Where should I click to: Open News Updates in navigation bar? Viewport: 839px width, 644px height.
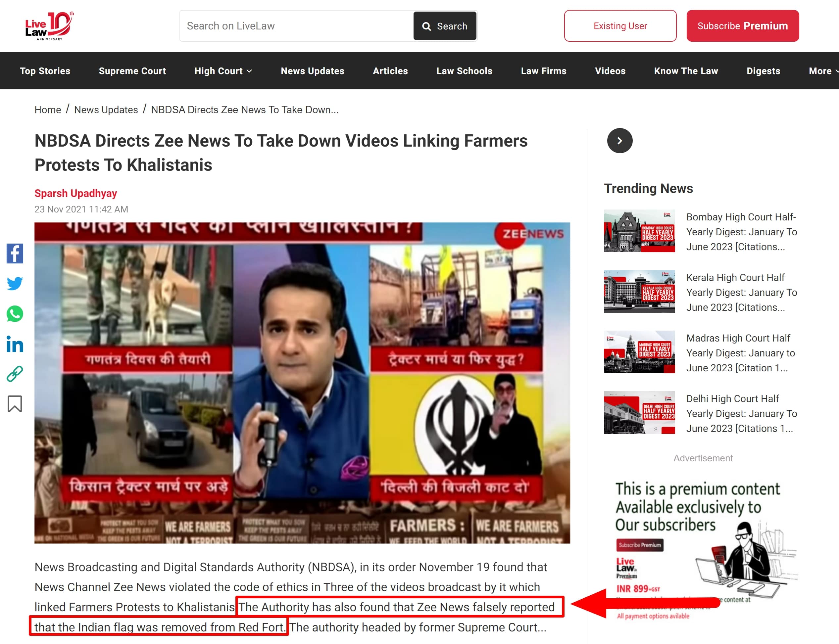(x=313, y=71)
